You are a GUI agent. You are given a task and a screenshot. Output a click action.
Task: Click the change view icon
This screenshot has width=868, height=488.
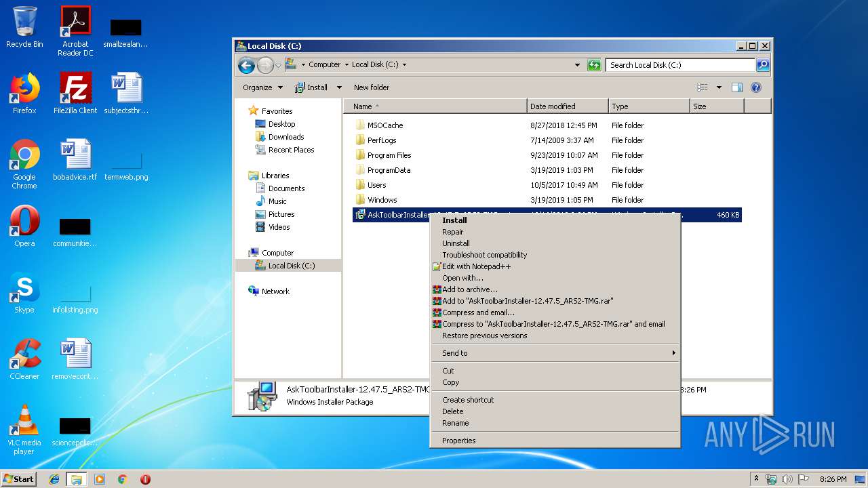[703, 87]
